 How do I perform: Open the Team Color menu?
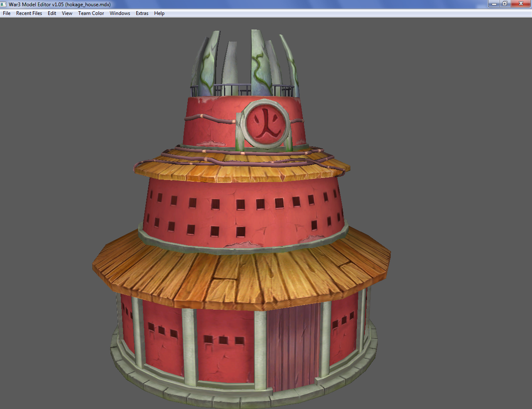click(91, 13)
